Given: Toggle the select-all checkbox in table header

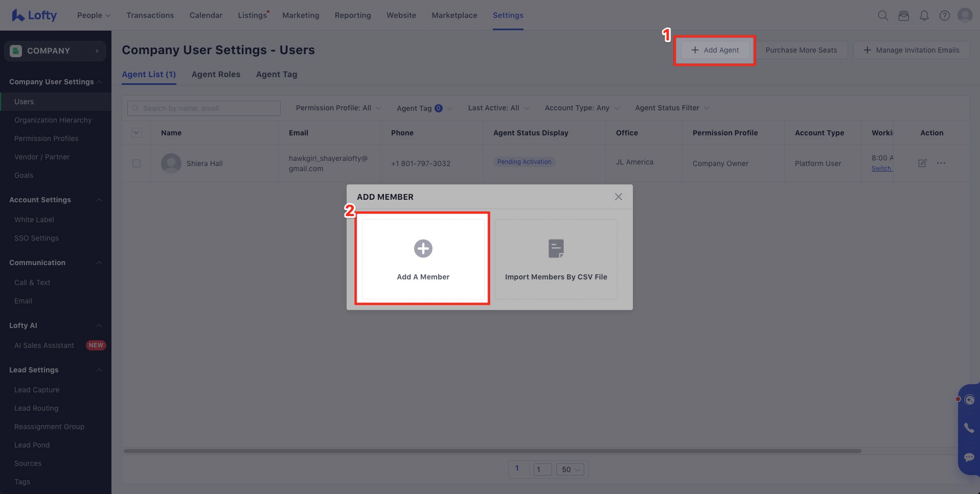Looking at the screenshot, I should tap(136, 133).
